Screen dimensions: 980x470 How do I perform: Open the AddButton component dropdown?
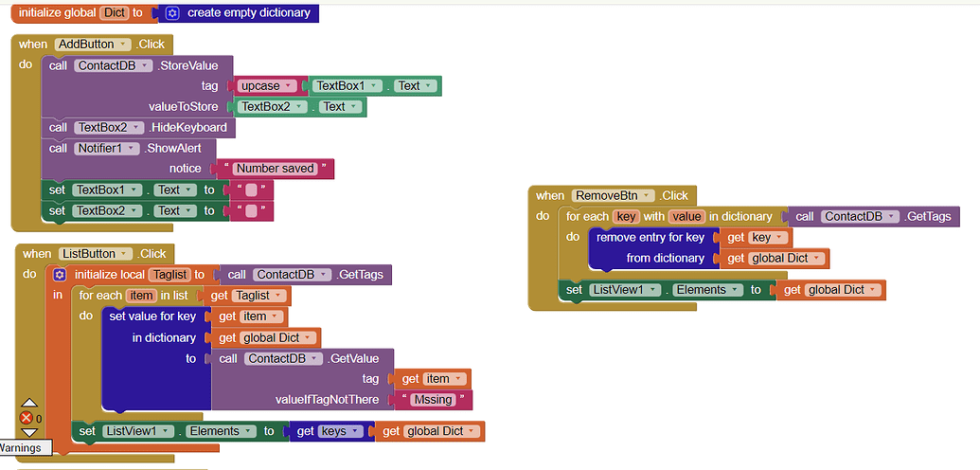95,45
